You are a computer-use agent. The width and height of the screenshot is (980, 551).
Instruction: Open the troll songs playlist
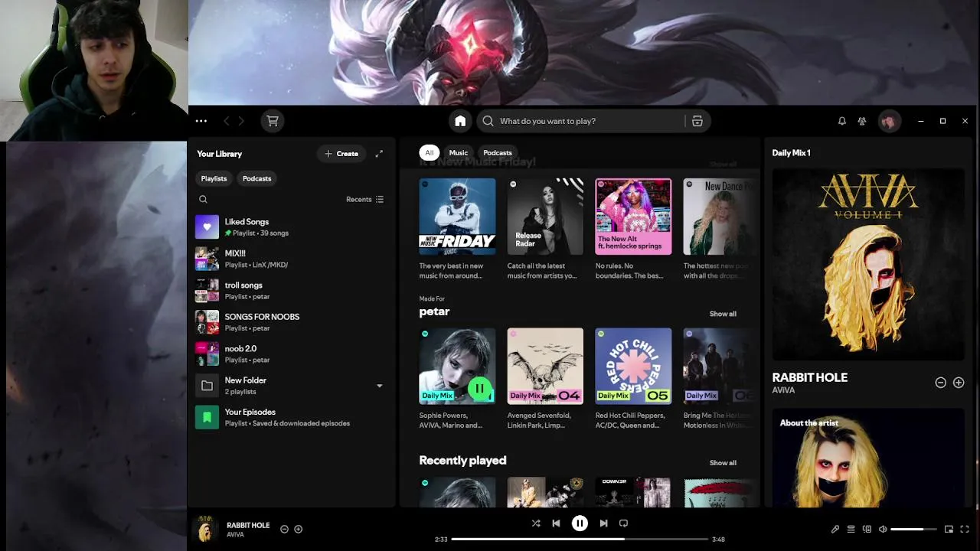point(291,291)
